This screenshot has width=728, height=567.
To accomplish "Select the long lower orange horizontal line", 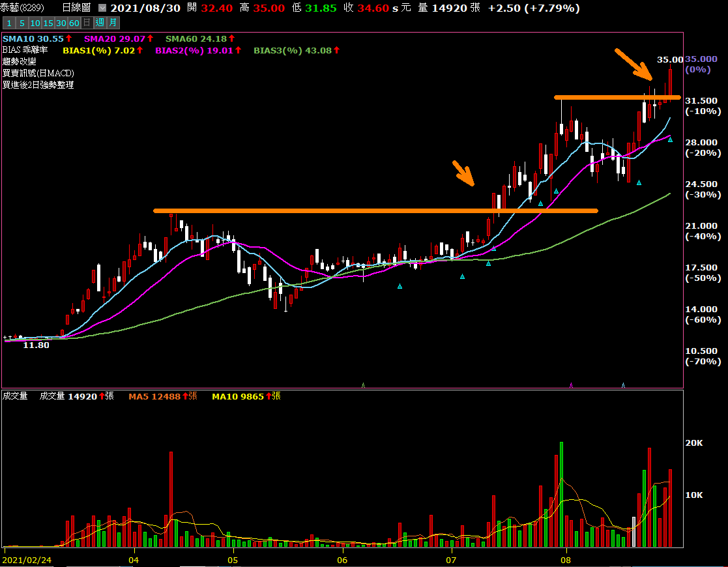I will coord(375,211).
